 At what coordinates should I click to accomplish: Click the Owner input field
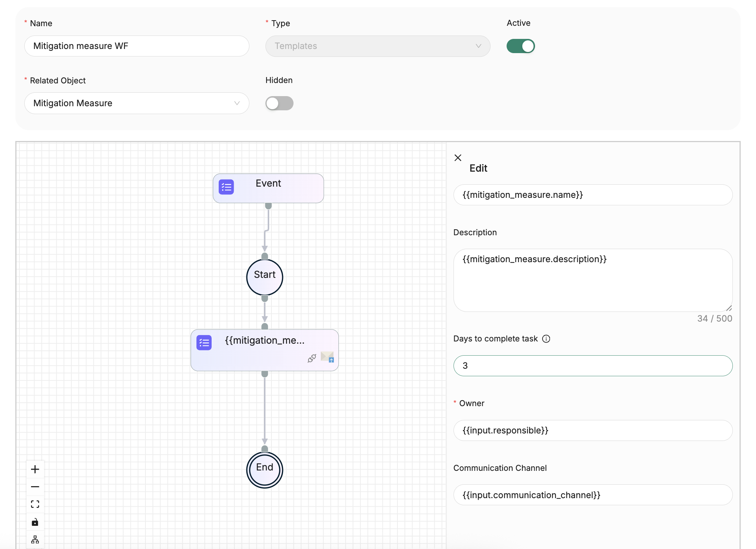(x=593, y=430)
